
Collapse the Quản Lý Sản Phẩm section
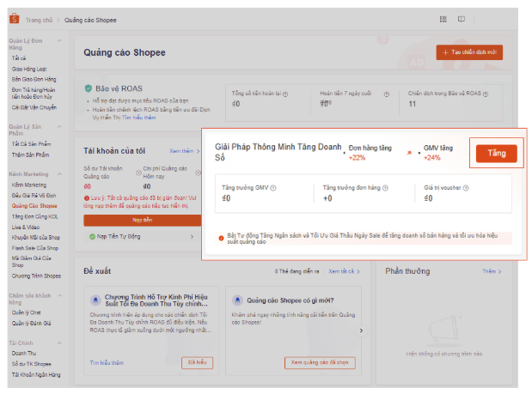click(59, 126)
